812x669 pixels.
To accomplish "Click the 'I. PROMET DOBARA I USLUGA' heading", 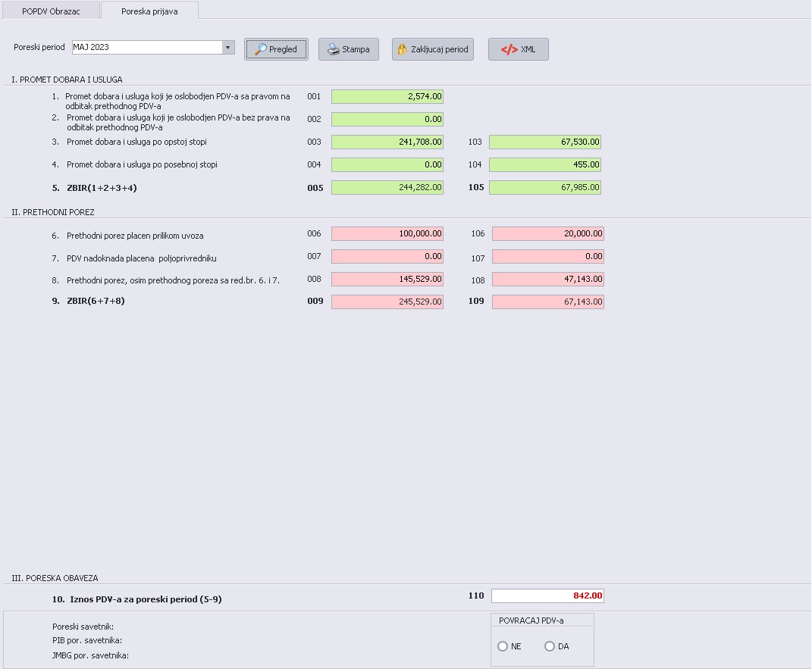I will pos(67,80).
